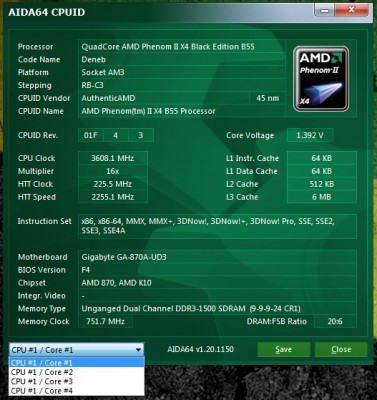Click code name value 'Deneb'
The height and width of the screenshot is (400, 377).
click(x=94, y=60)
